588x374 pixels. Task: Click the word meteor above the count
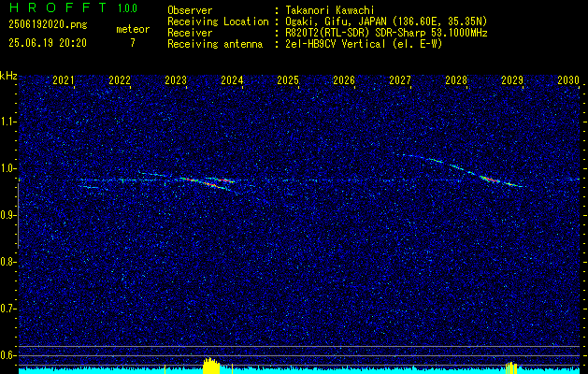[x=133, y=29]
